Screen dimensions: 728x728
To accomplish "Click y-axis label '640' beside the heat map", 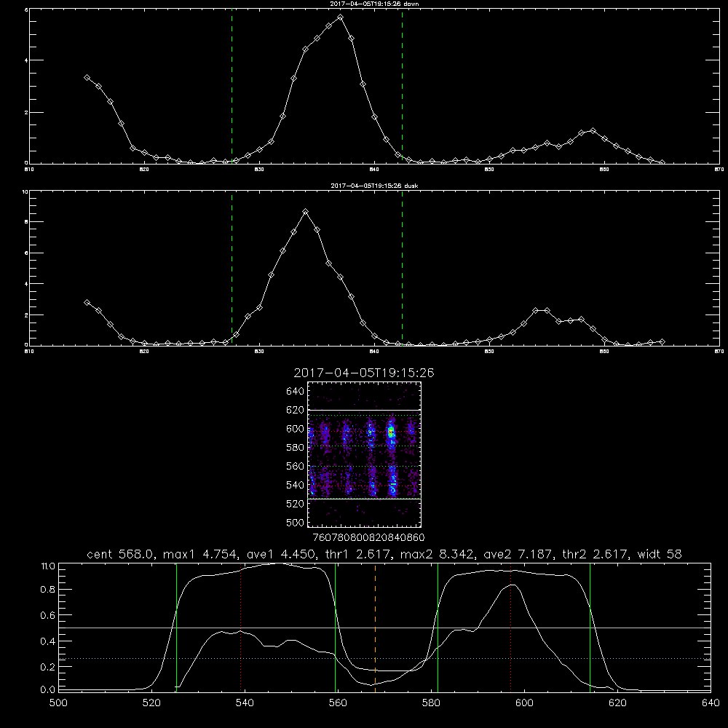I will 296,392.
